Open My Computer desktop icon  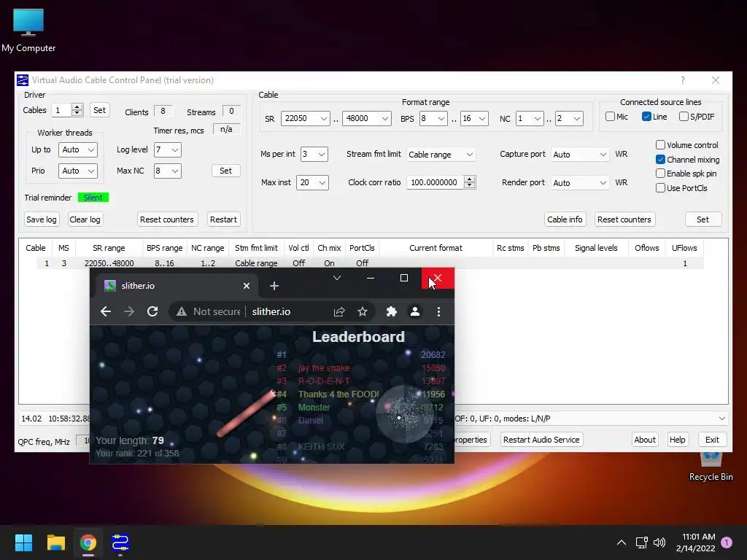[28, 30]
